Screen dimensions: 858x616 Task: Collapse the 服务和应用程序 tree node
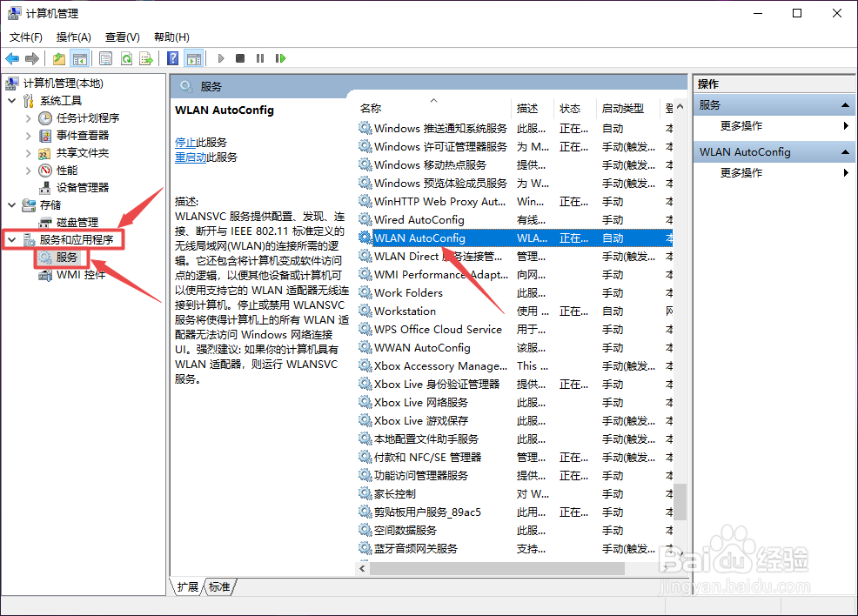pyautogui.click(x=12, y=239)
